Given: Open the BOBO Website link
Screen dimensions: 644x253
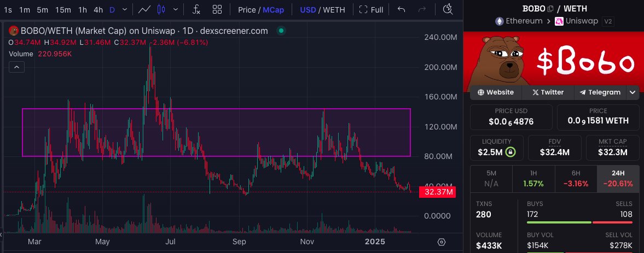Looking at the screenshot, I should [496, 92].
